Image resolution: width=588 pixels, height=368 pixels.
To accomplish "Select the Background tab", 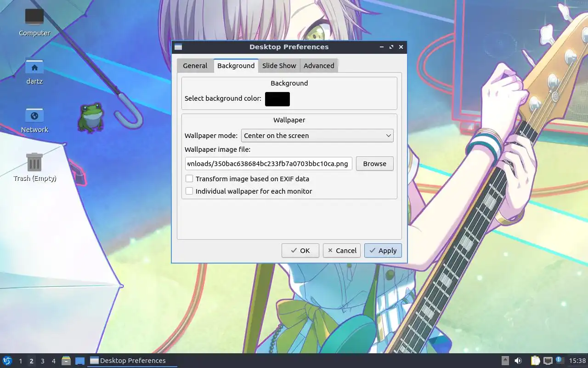I will (x=236, y=66).
